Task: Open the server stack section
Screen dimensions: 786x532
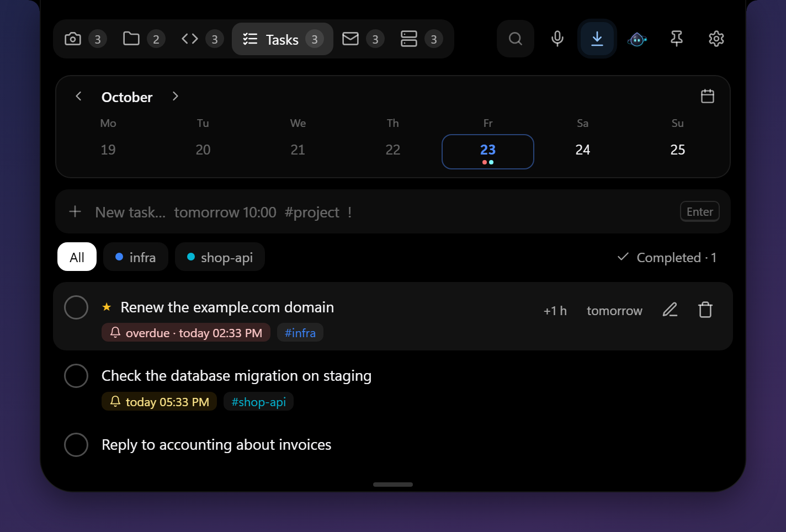Action: click(421, 39)
